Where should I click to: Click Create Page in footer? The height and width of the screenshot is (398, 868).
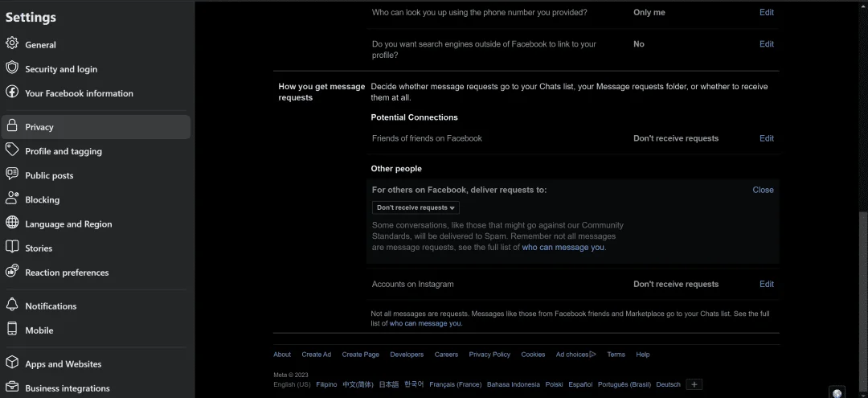[x=360, y=355]
